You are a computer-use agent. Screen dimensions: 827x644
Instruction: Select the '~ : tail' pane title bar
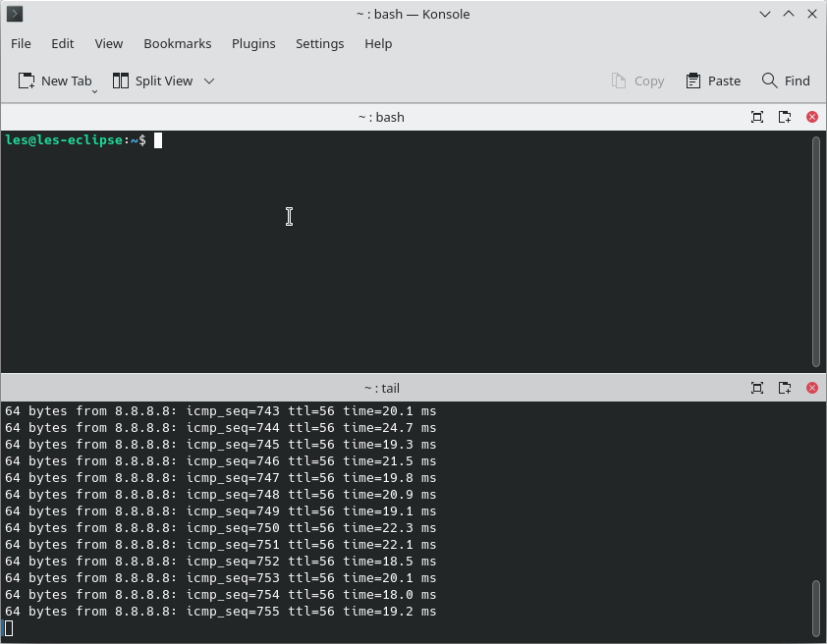381,388
